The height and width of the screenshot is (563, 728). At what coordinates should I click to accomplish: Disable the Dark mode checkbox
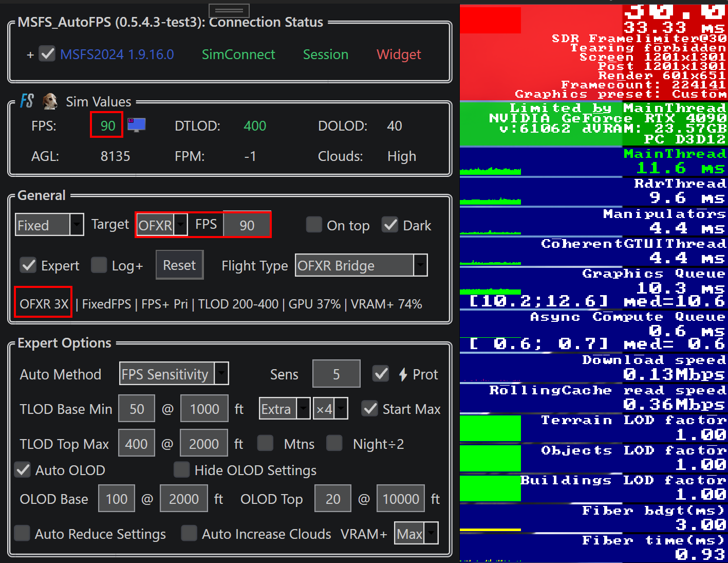(x=390, y=225)
